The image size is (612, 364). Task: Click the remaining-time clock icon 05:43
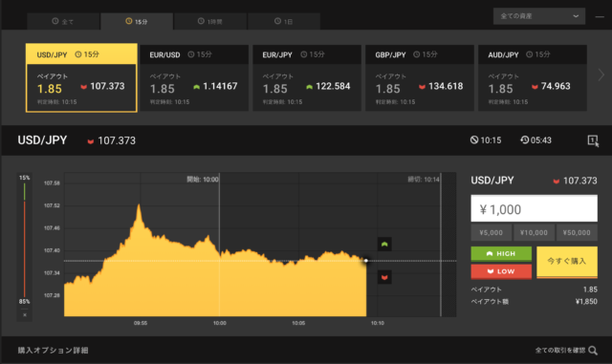525,139
